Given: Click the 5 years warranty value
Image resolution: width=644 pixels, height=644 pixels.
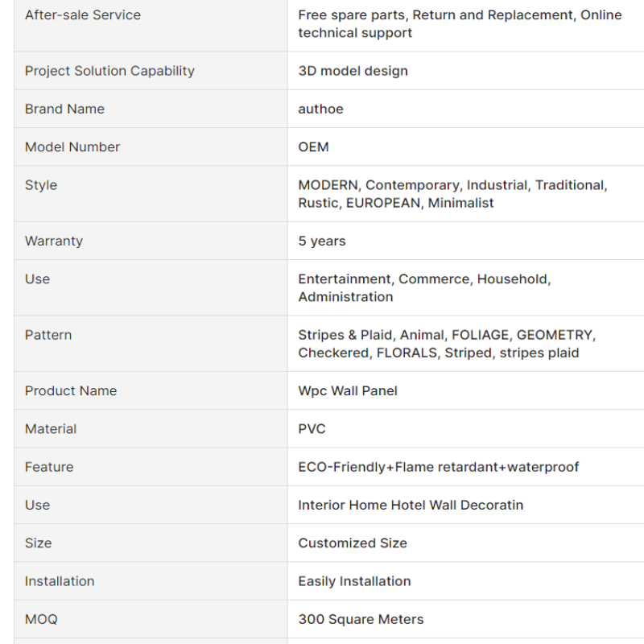Looking at the screenshot, I should 321,241.
